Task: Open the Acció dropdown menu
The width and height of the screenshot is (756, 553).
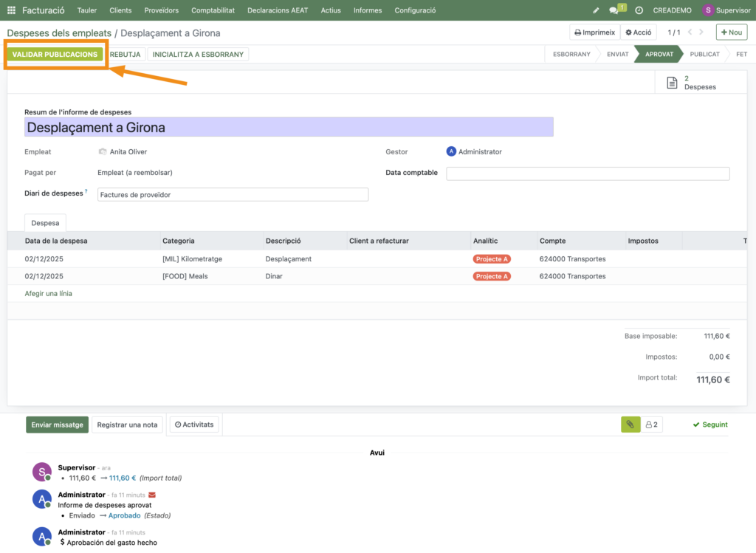Action: point(638,32)
